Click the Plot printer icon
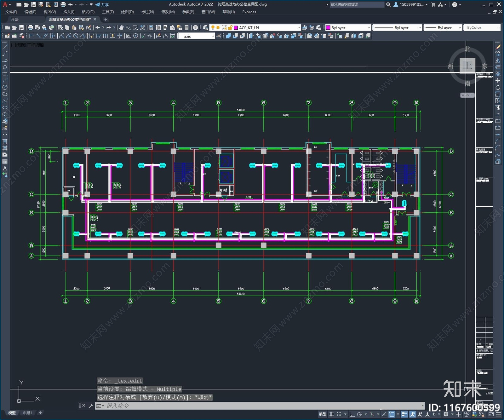Screen dimensions: 504x420 pyautogui.click(x=30, y=28)
